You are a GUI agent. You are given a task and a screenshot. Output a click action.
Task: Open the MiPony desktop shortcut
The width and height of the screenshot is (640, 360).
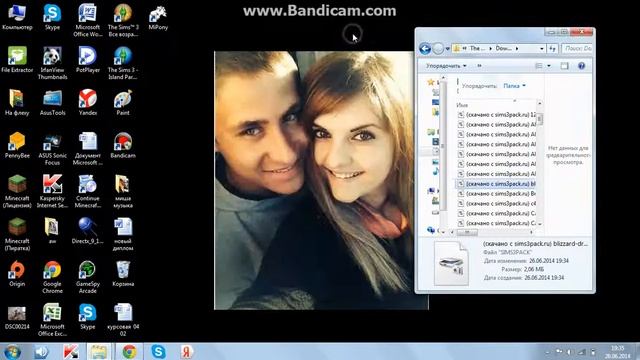[158, 18]
